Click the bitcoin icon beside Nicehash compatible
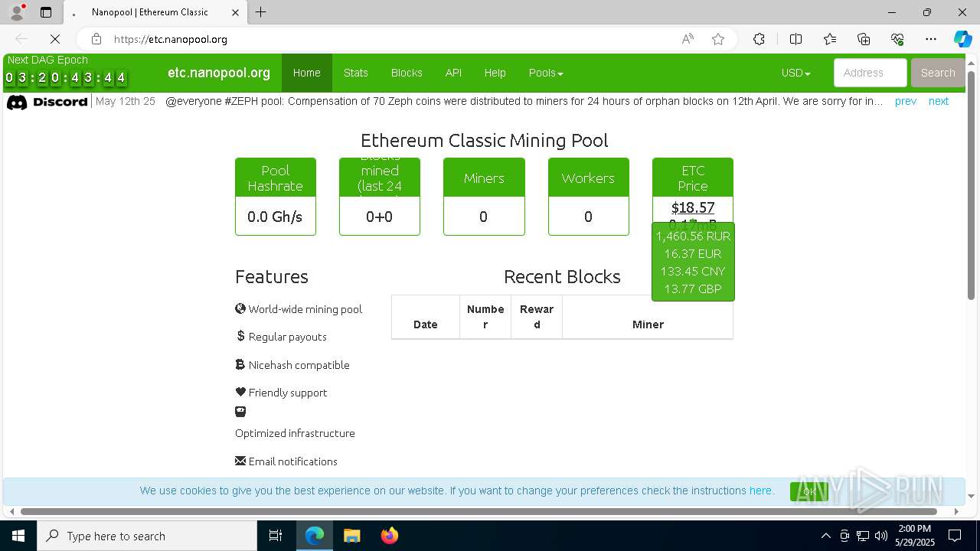Viewport: 980px width, 551px height. [x=240, y=364]
